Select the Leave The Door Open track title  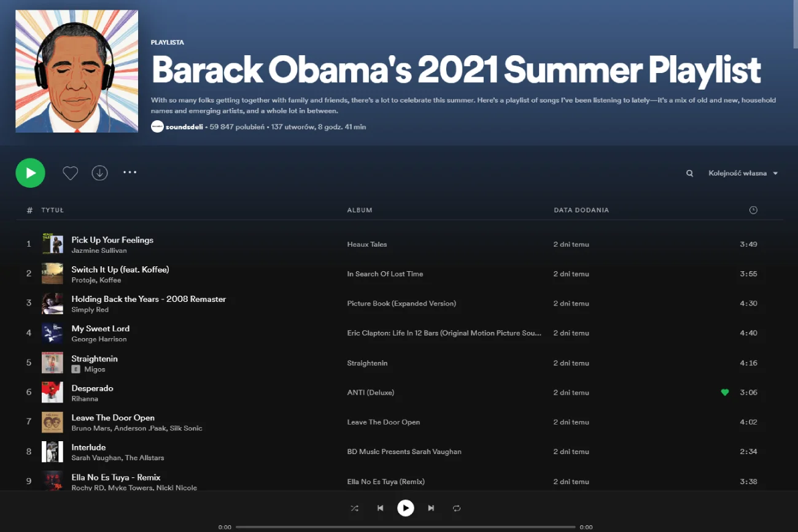click(x=113, y=417)
